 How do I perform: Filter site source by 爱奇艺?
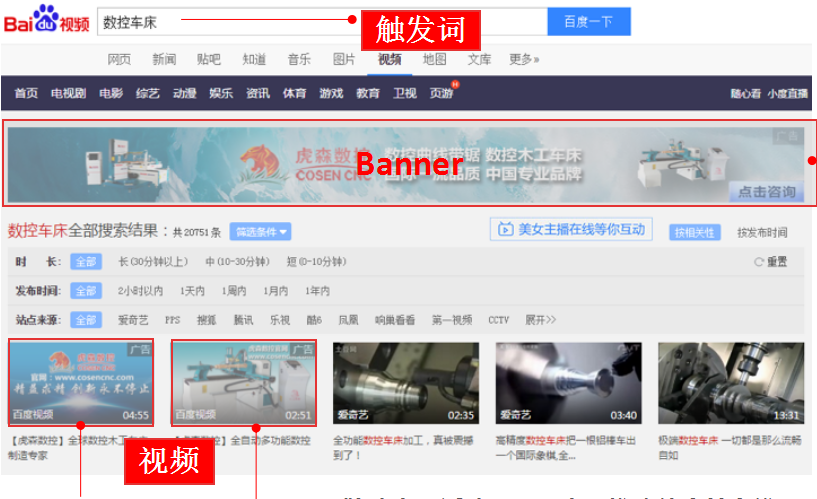pos(133,320)
